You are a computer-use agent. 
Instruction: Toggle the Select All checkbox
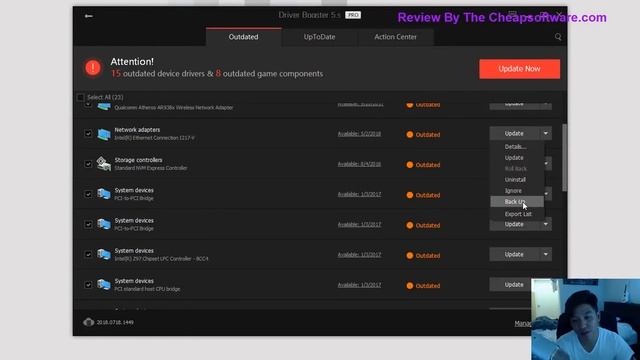pyautogui.click(x=80, y=97)
